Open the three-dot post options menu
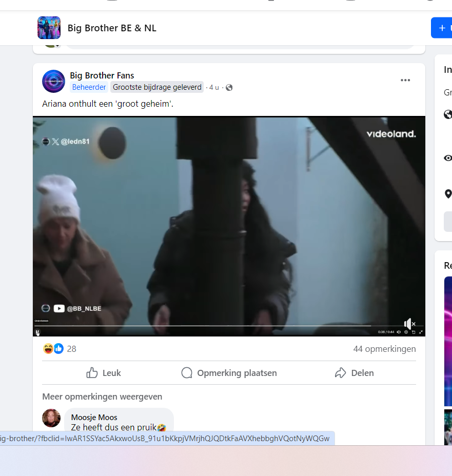Screen dimensions: 452x476 click(405, 80)
